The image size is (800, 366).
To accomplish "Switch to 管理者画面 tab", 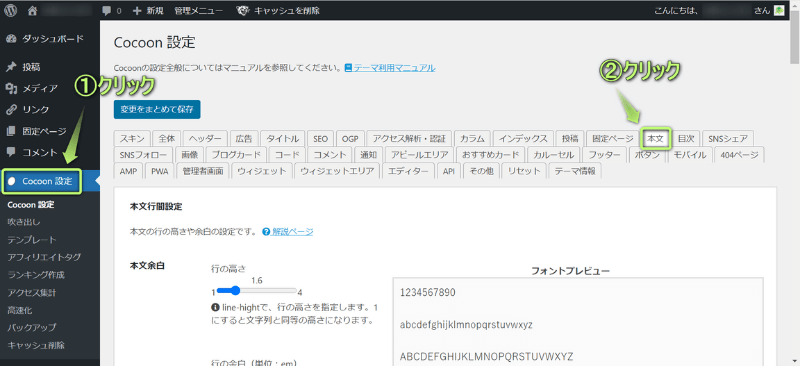I will [203, 172].
